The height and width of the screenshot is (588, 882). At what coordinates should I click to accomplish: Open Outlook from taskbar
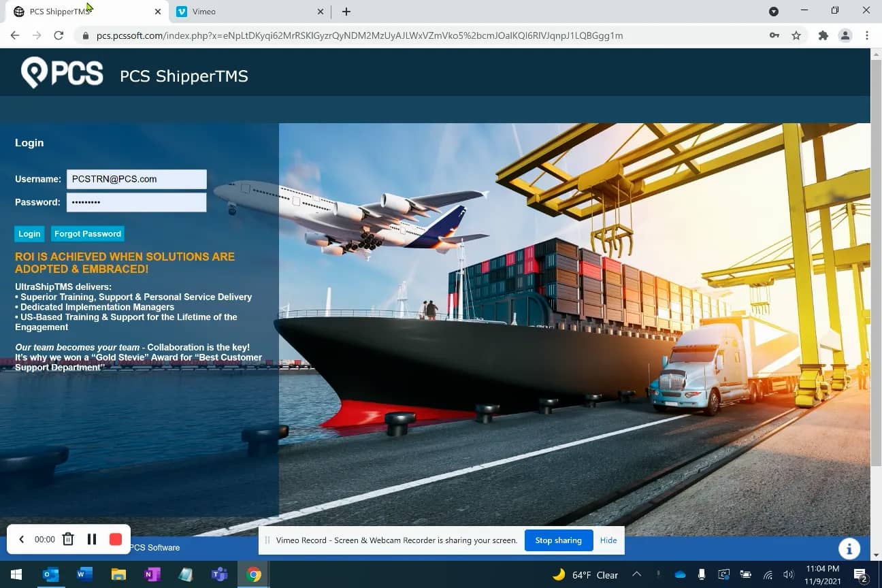point(51,575)
